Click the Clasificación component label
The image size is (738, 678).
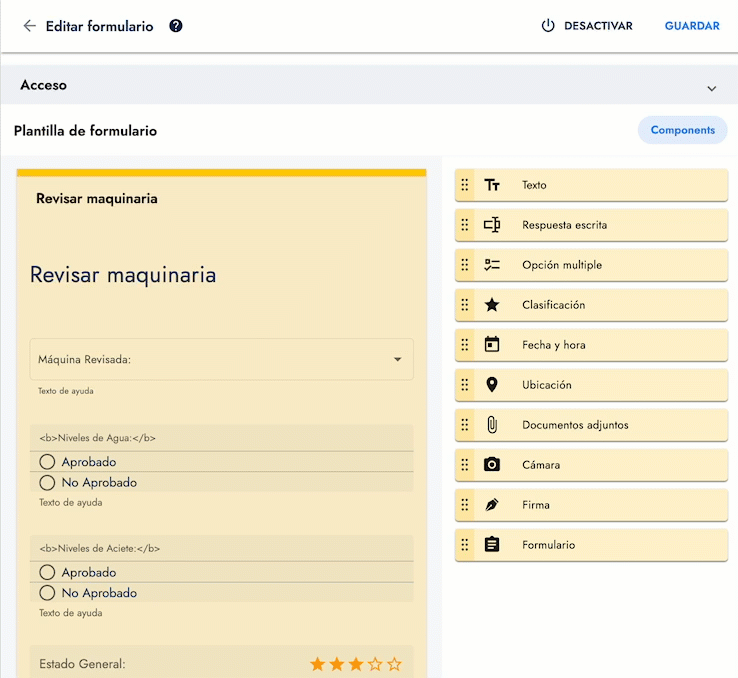[x=554, y=305]
